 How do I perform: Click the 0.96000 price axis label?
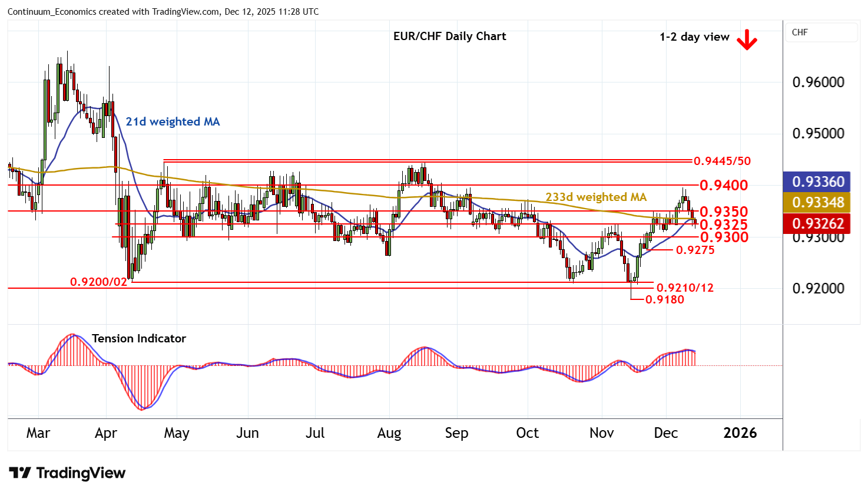818,82
